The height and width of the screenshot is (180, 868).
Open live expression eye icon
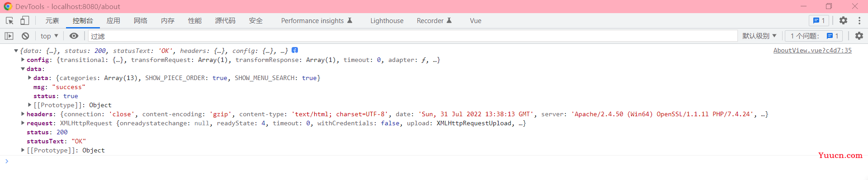pos(74,36)
